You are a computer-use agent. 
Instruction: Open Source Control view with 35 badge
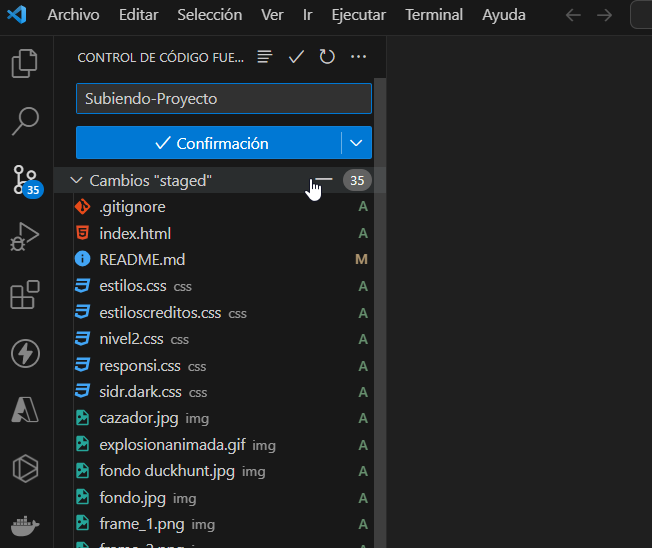[x=26, y=180]
